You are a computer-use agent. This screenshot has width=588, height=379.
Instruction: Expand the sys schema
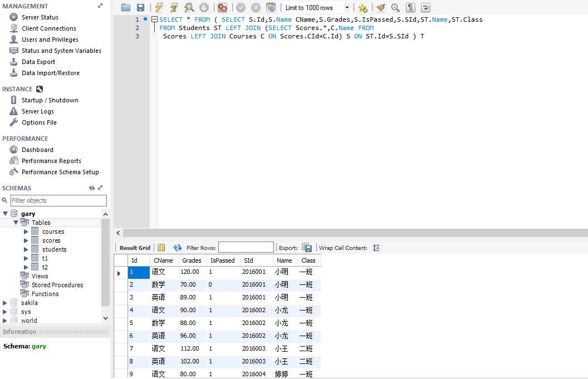[x=5, y=312]
